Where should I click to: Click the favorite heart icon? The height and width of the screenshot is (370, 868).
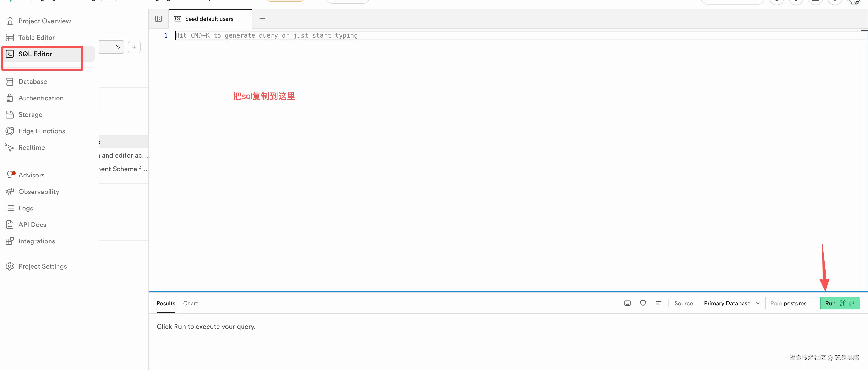coord(643,303)
